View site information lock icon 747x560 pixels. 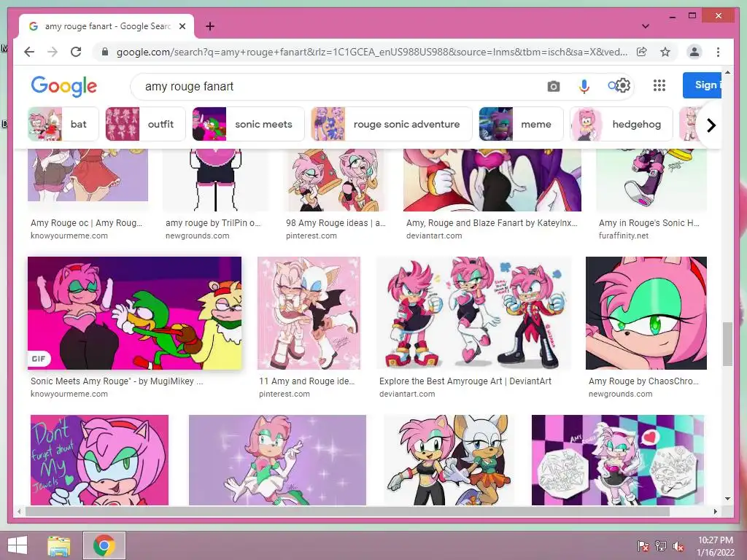point(105,52)
